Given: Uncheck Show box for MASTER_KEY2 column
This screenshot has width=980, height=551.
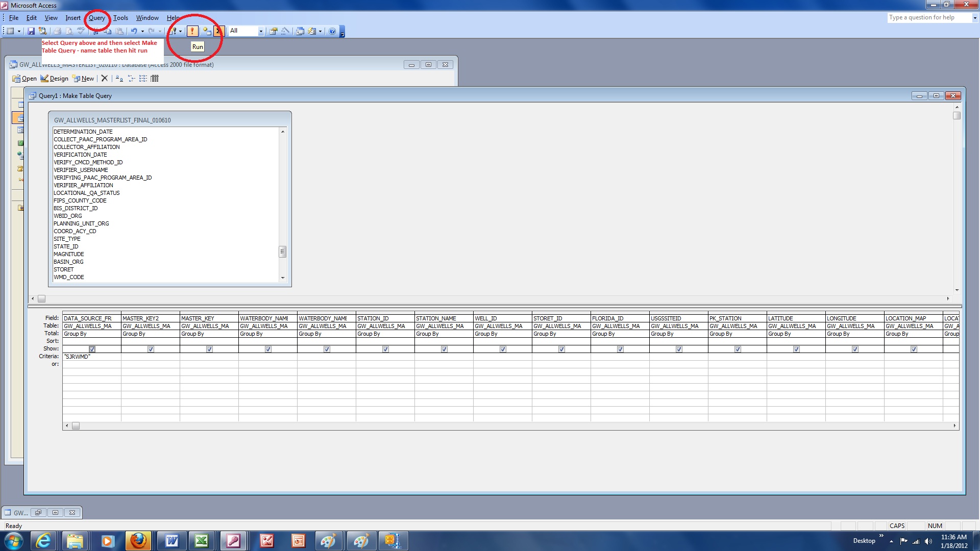Looking at the screenshot, I should 151,349.
